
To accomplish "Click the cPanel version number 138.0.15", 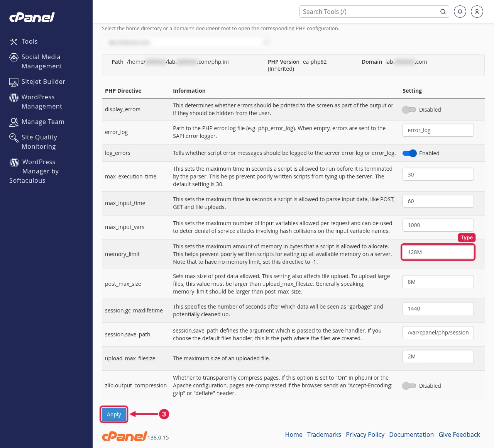I will point(158,438).
